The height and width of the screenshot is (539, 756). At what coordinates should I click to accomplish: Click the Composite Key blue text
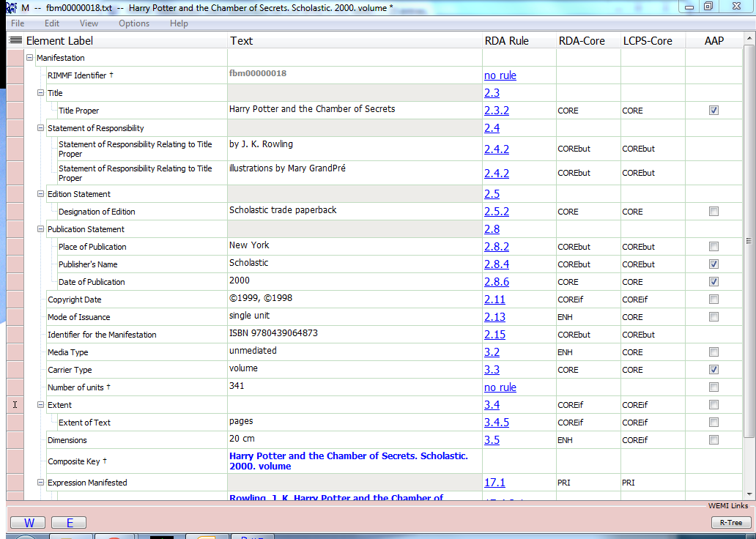[349, 461]
